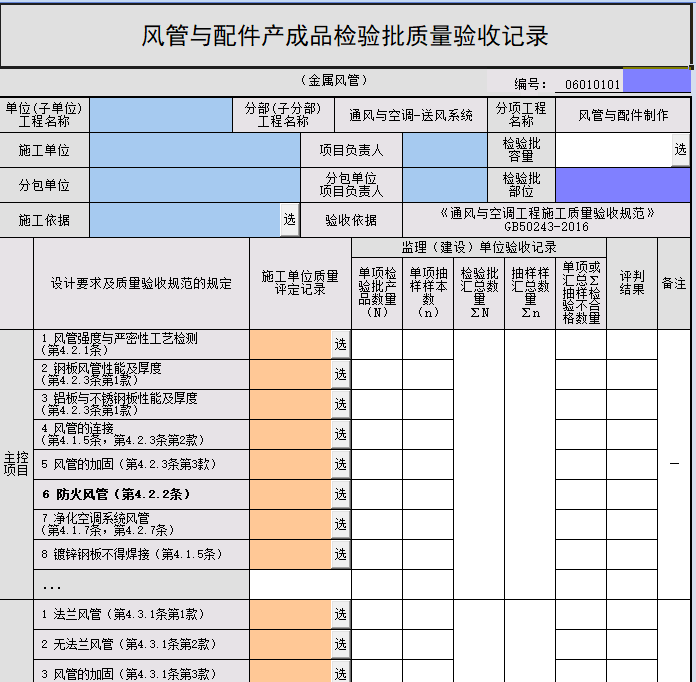Click the 通风与空调-送风系统 cell

[x=411, y=115]
